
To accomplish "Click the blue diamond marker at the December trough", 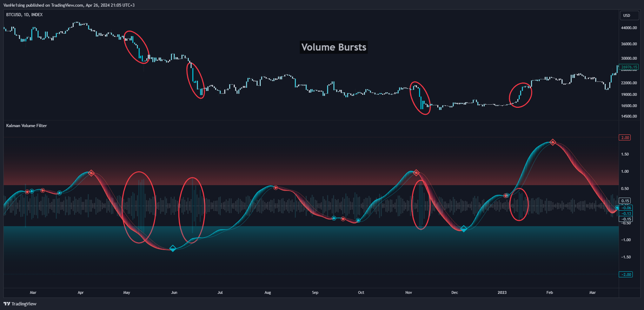I will pos(464,229).
